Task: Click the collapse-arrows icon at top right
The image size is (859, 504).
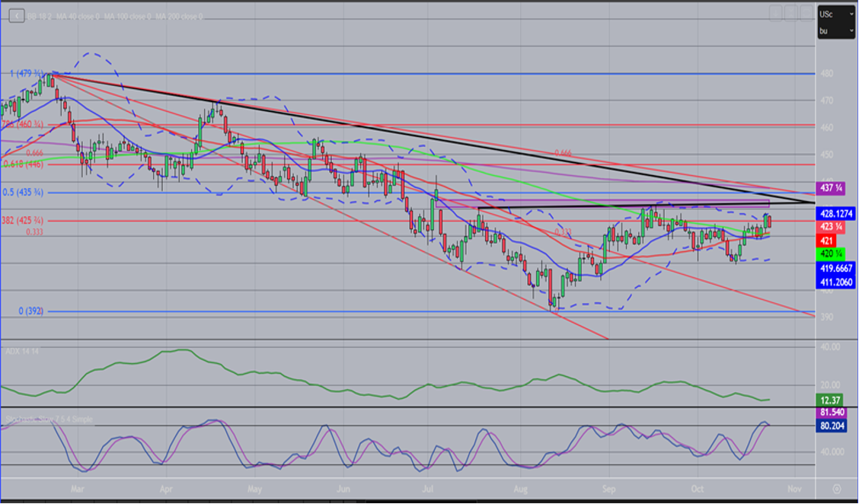Action: click(x=790, y=13)
